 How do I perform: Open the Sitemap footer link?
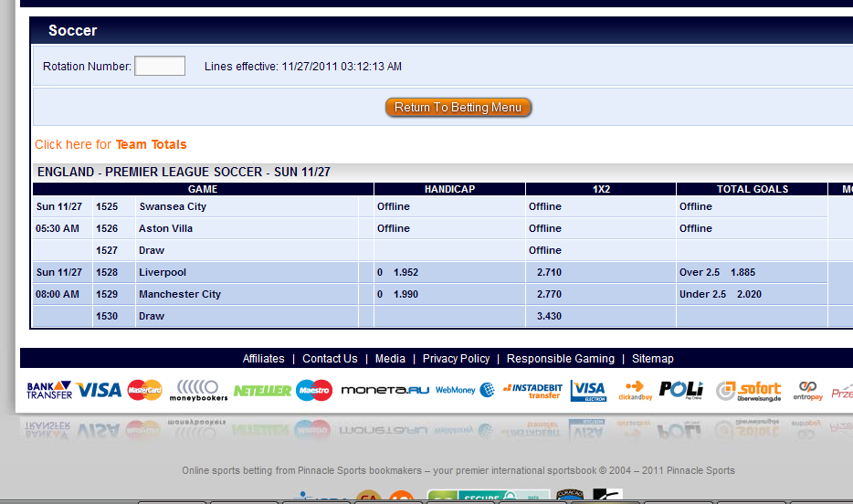pos(652,359)
